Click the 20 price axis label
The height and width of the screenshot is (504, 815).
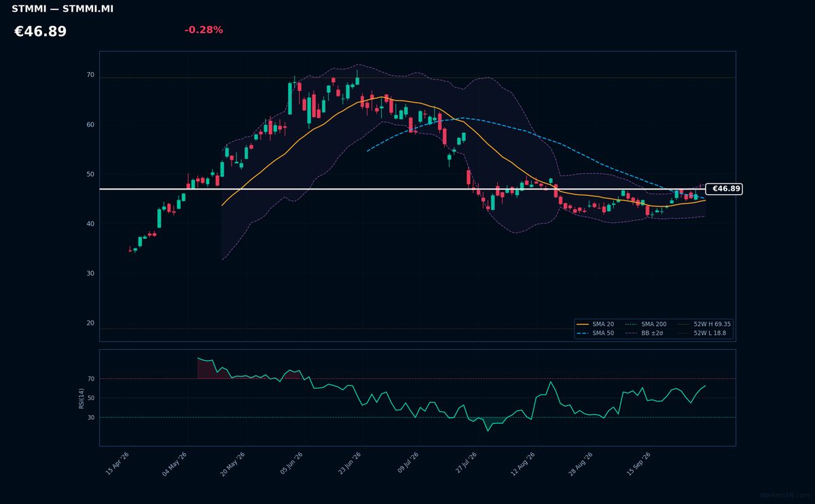point(90,323)
